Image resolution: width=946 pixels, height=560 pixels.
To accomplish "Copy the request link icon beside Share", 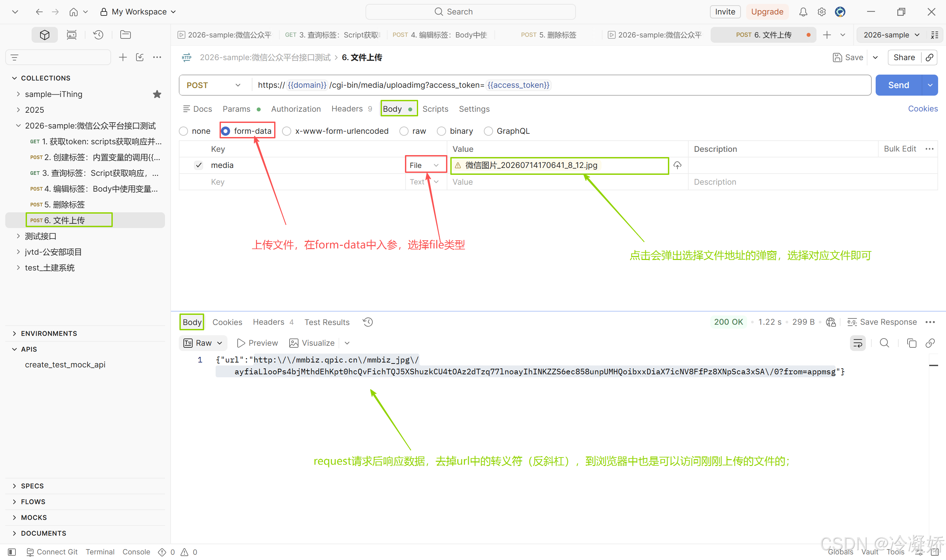I will click(x=929, y=58).
